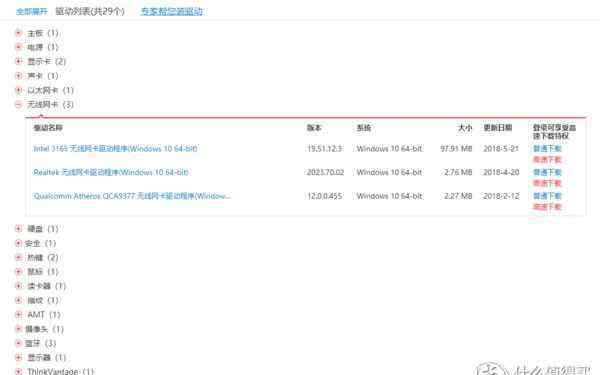The width and height of the screenshot is (600, 375).
Task: Select the 驱动名称 column header
Action: pos(48,128)
